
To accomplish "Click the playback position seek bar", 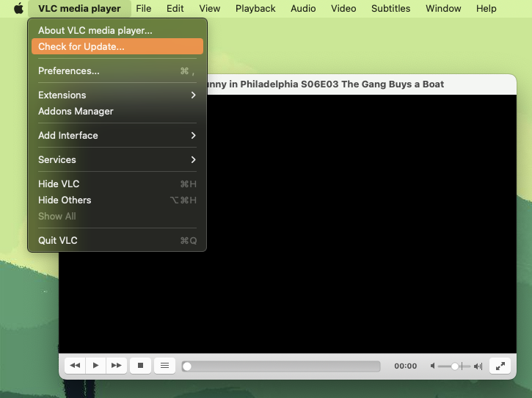I will coord(281,366).
